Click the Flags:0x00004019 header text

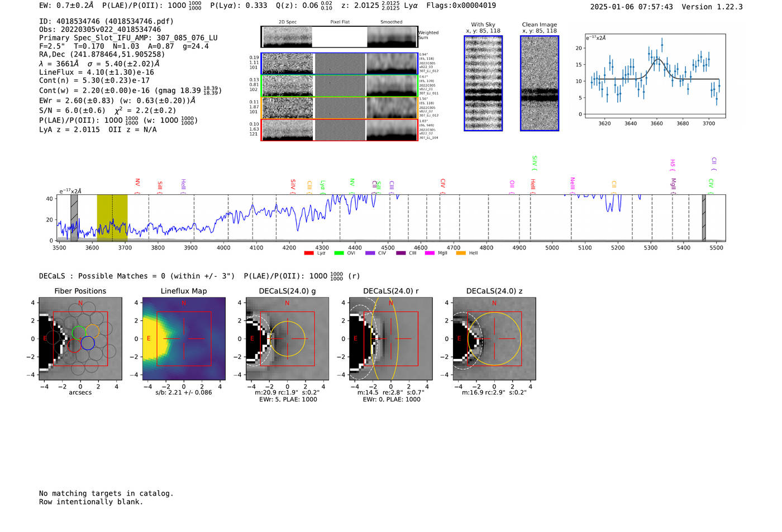tap(461, 6)
